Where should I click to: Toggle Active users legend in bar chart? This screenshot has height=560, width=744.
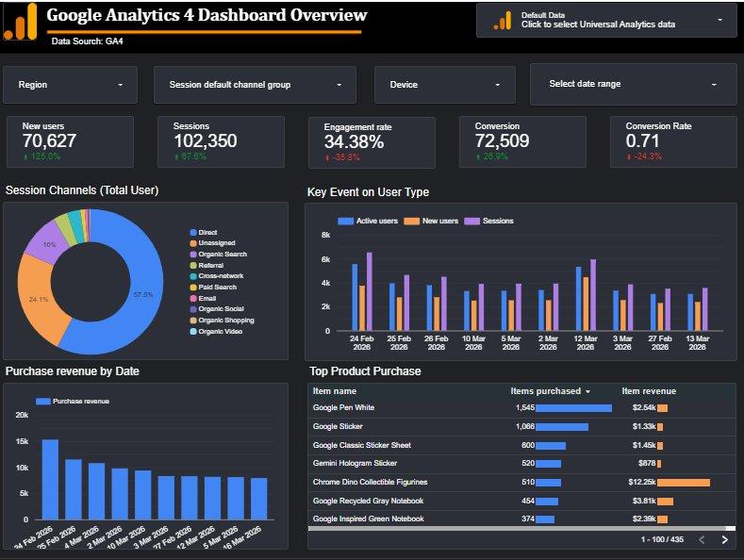click(368, 222)
